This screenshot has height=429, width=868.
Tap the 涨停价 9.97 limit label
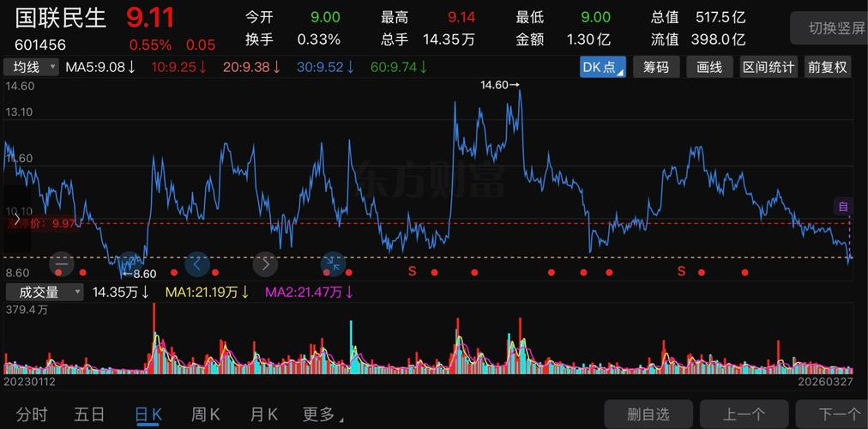41,223
